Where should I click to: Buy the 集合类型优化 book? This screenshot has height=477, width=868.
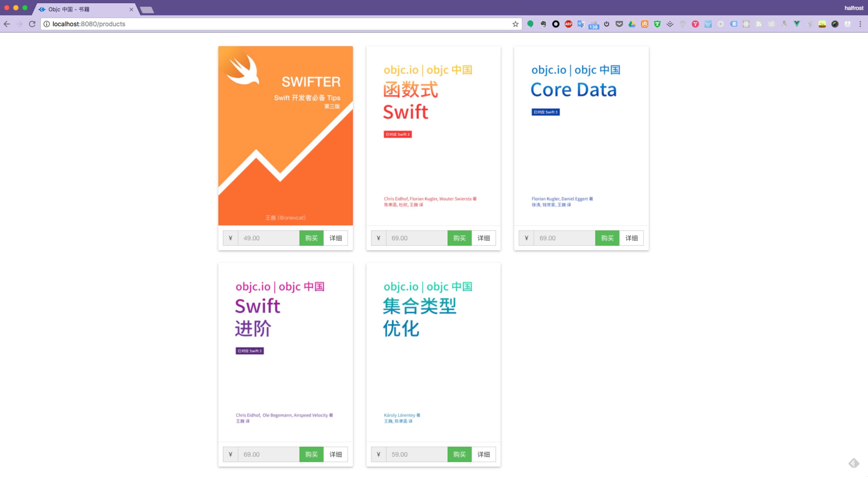point(459,454)
